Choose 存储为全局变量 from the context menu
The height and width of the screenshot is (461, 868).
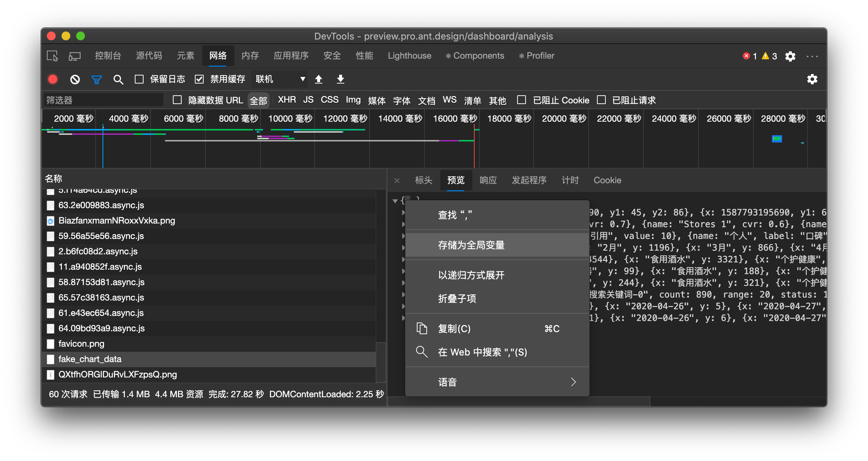(x=471, y=245)
